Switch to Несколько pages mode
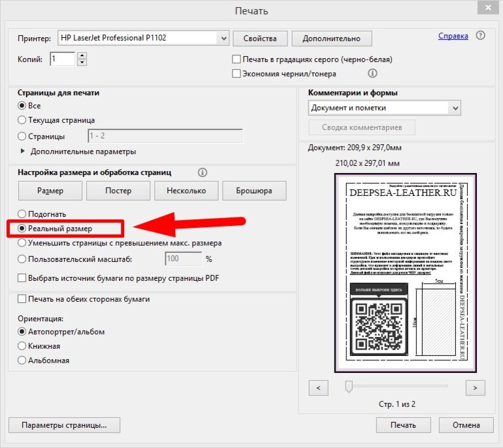Viewport: 503px width, 448px height. pyautogui.click(x=186, y=191)
